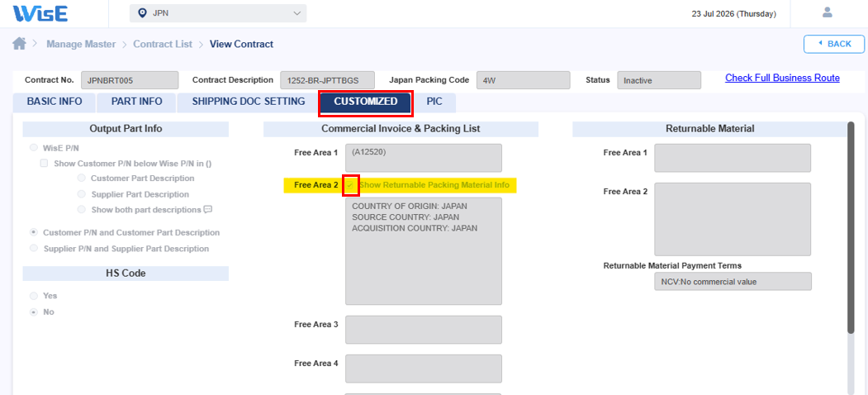868x395 pixels.
Task: Select Supplier P/N and Supplier Part Description
Action: click(x=35, y=249)
